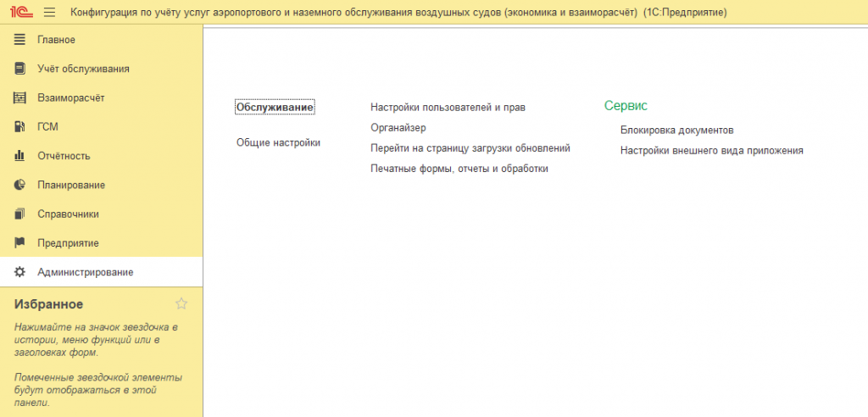
Task: Click the Взаиморасчёт abacus icon
Action: coord(20,98)
